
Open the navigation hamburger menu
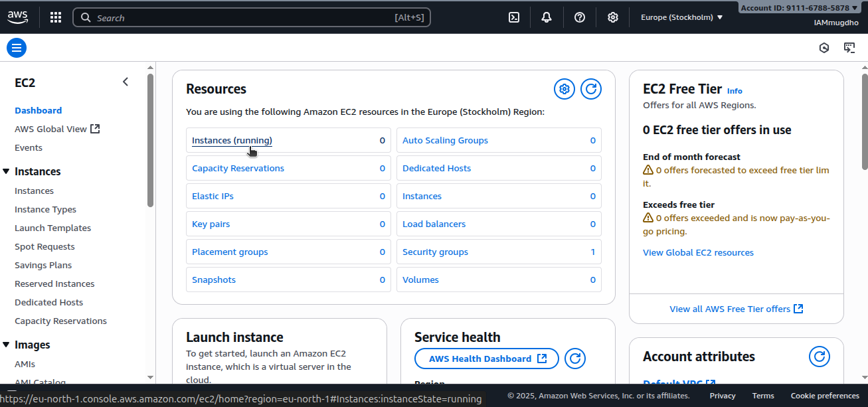16,47
